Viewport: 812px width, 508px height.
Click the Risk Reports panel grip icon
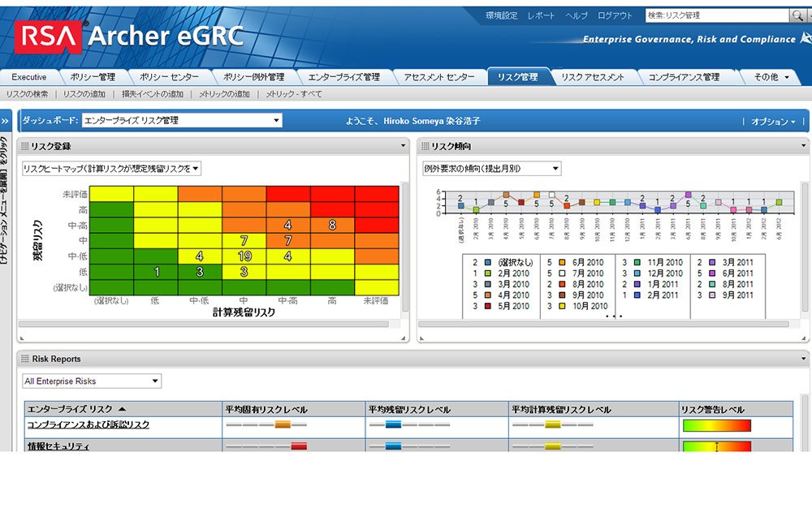tap(25, 359)
